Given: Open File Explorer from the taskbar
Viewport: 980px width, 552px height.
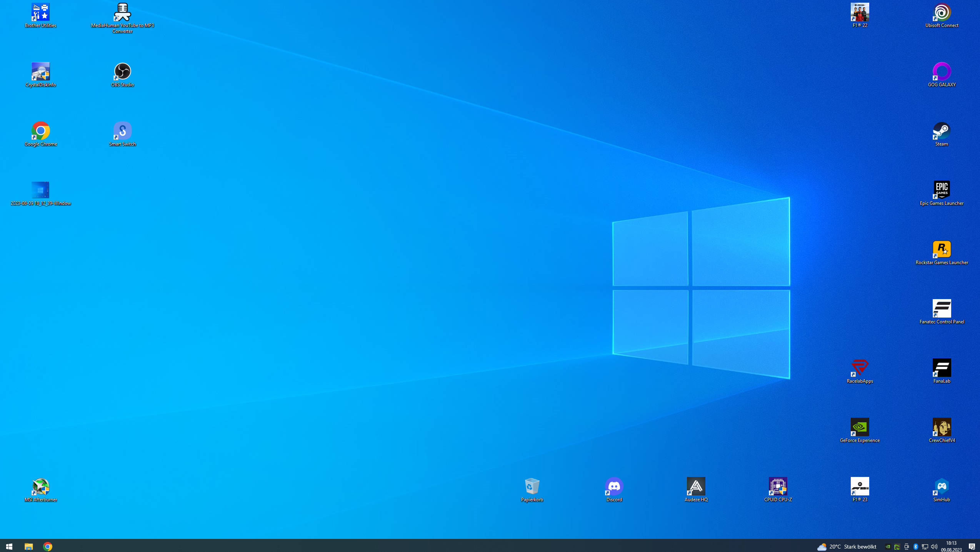Looking at the screenshot, I should (29, 546).
